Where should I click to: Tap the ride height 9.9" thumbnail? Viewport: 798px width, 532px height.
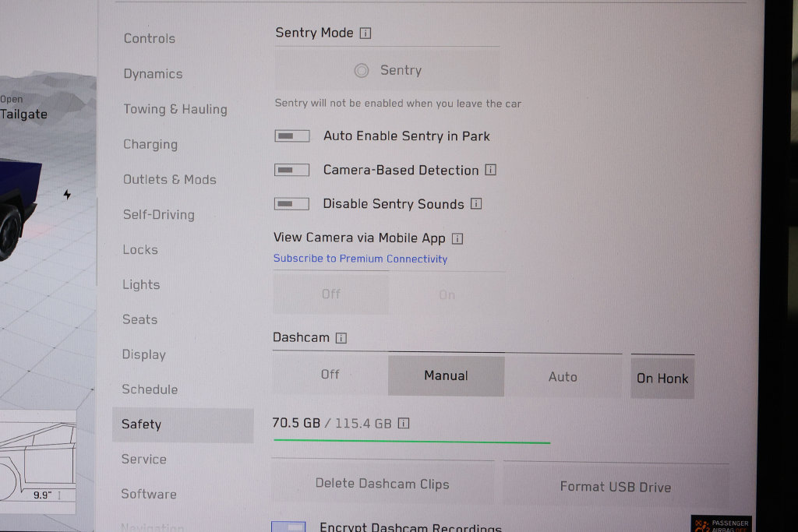(x=37, y=463)
